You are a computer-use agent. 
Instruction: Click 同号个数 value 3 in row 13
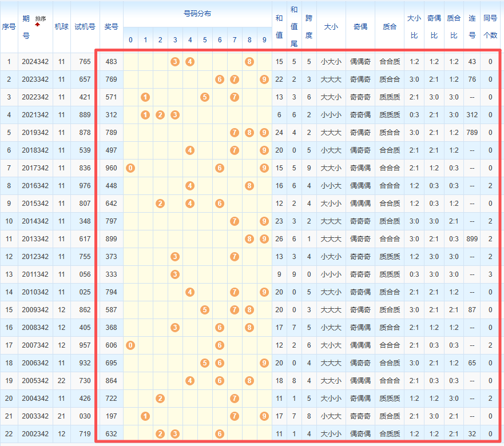(490, 274)
